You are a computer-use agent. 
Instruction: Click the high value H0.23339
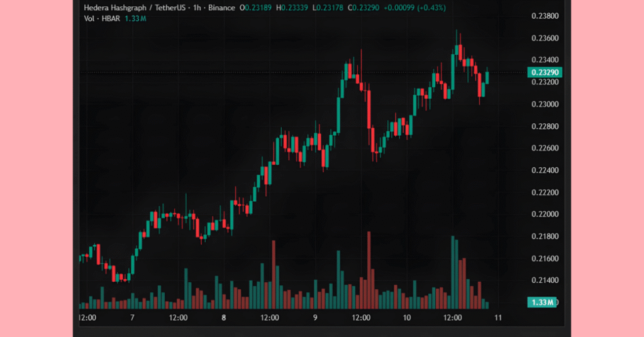(x=292, y=8)
